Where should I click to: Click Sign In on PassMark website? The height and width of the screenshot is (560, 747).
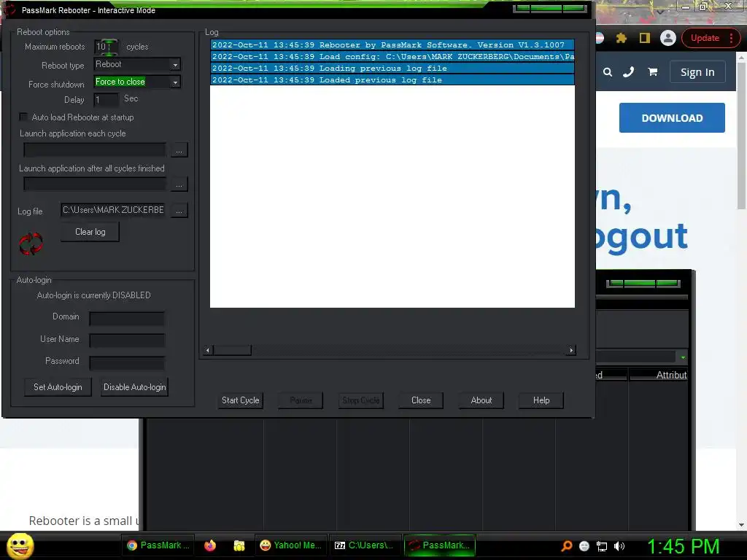(697, 72)
